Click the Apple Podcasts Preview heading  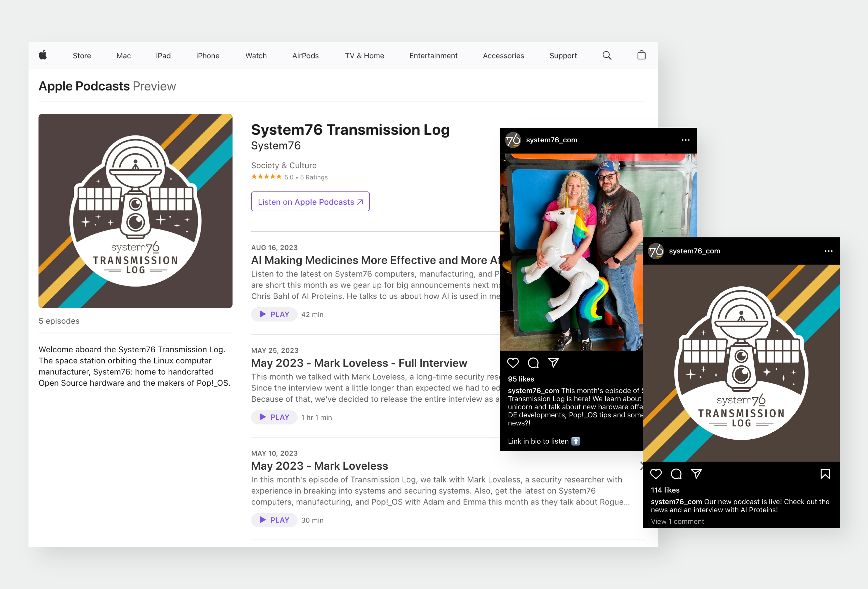[x=107, y=86]
